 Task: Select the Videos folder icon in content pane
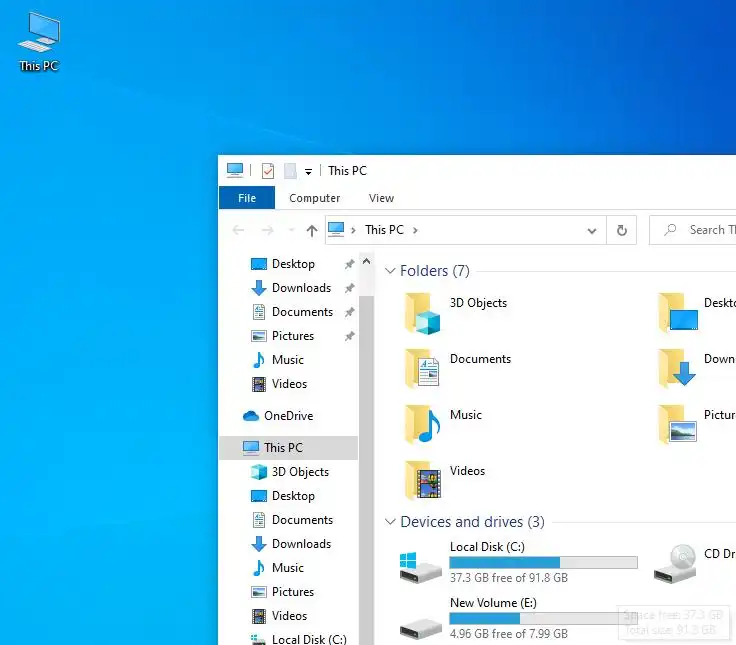click(x=422, y=481)
